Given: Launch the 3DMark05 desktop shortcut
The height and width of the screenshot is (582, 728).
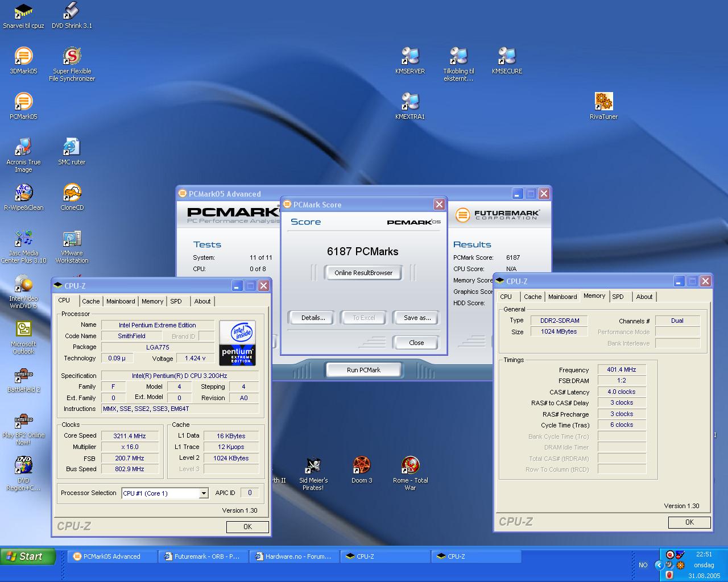Looking at the screenshot, I should pyautogui.click(x=23, y=61).
